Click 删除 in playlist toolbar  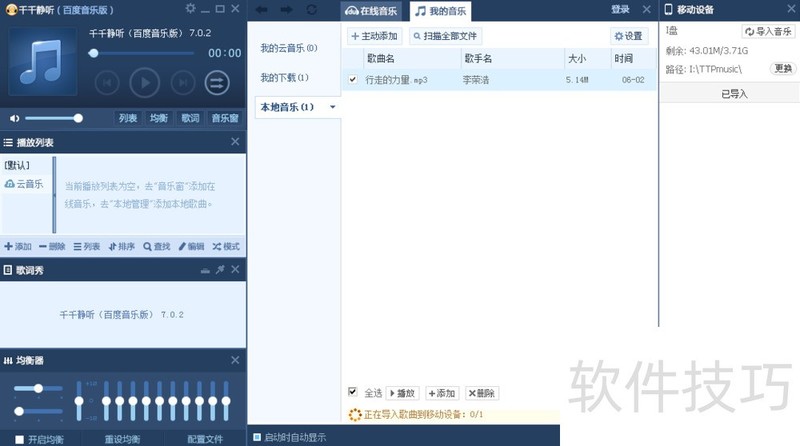pos(53,246)
